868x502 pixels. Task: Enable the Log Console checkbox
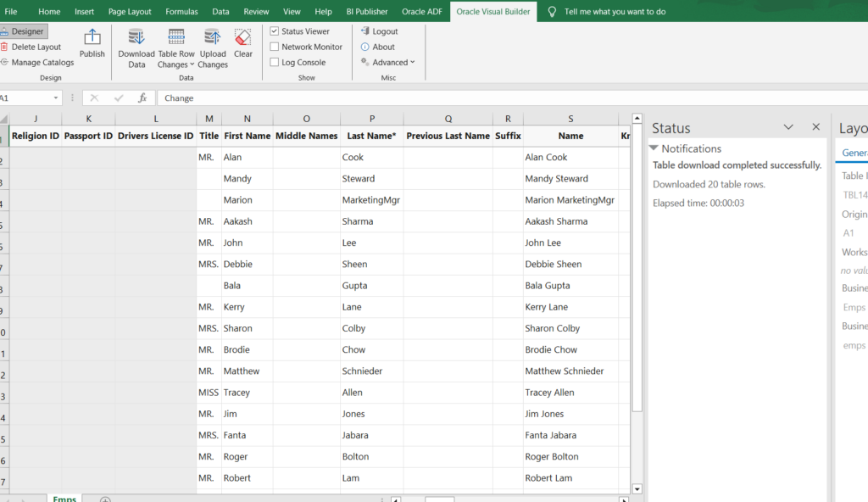275,63
